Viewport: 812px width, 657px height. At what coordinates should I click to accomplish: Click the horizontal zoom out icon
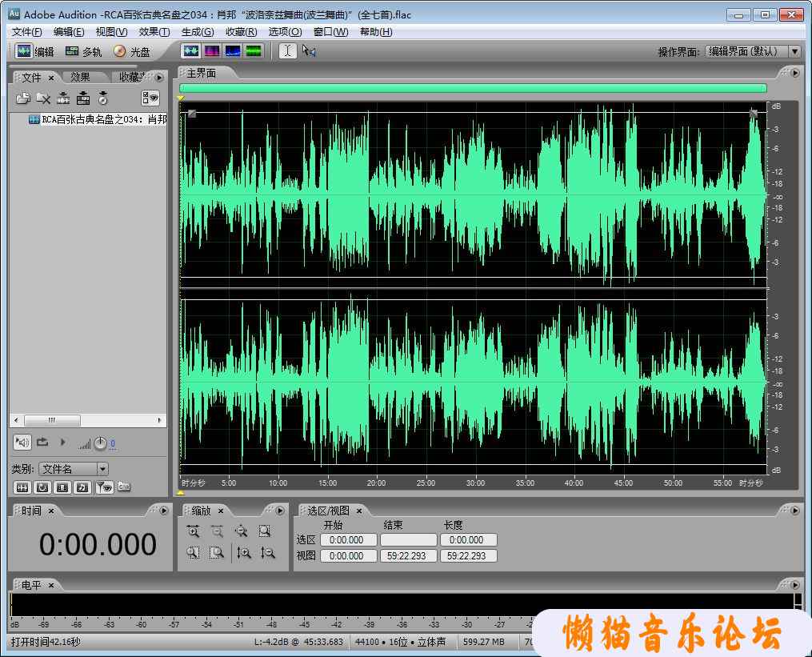pyautogui.click(x=217, y=531)
